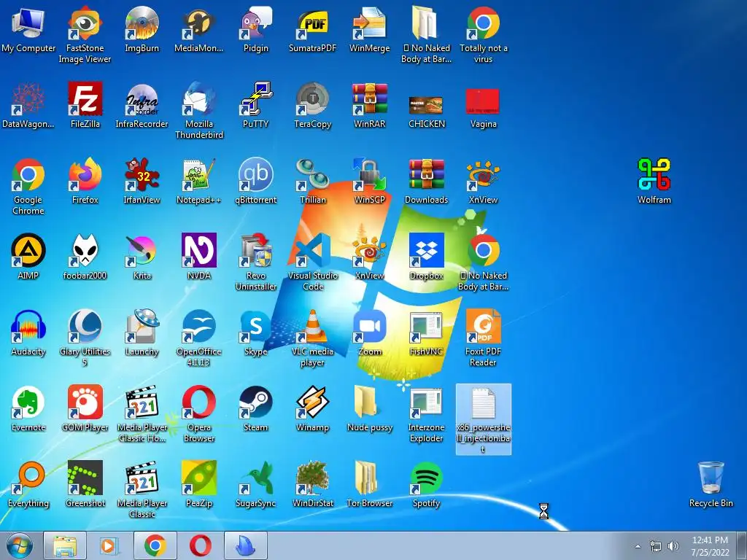Select the Recycle Bin icon
The width and height of the screenshot is (747, 560).
pyautogui.click(x=711, y=484)
